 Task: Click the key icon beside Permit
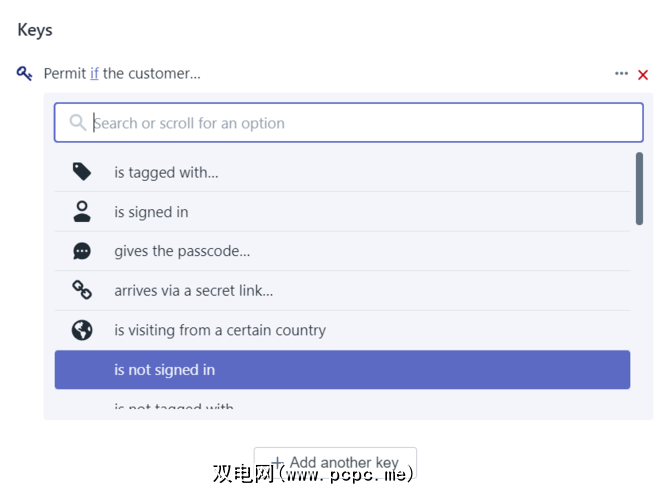[x=25, y=73]
